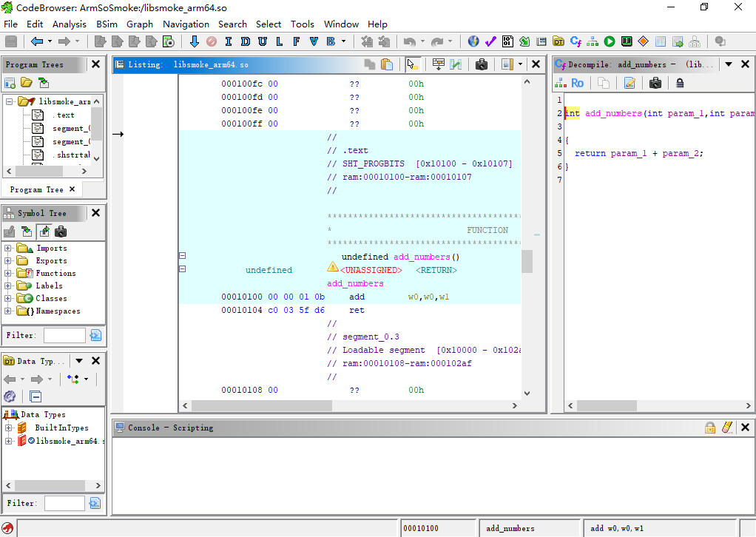Clear the Console with the eraser icon
Viewport: 756px width, 537px height.
(727, 428)
